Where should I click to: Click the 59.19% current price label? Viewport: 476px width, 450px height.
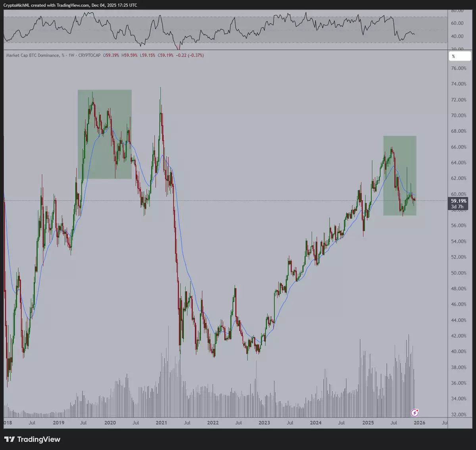(x=459, y=201)
